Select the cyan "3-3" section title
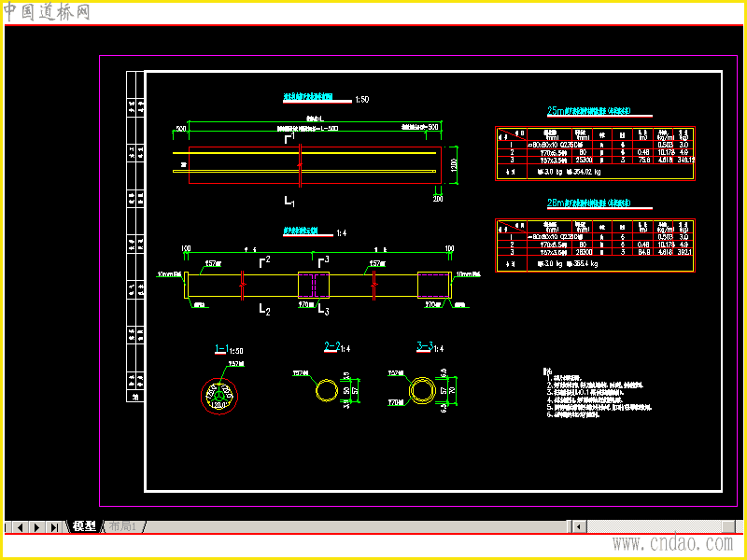Image resolution: width=747 pixels, height=560 pixels. tap(425, 347)
